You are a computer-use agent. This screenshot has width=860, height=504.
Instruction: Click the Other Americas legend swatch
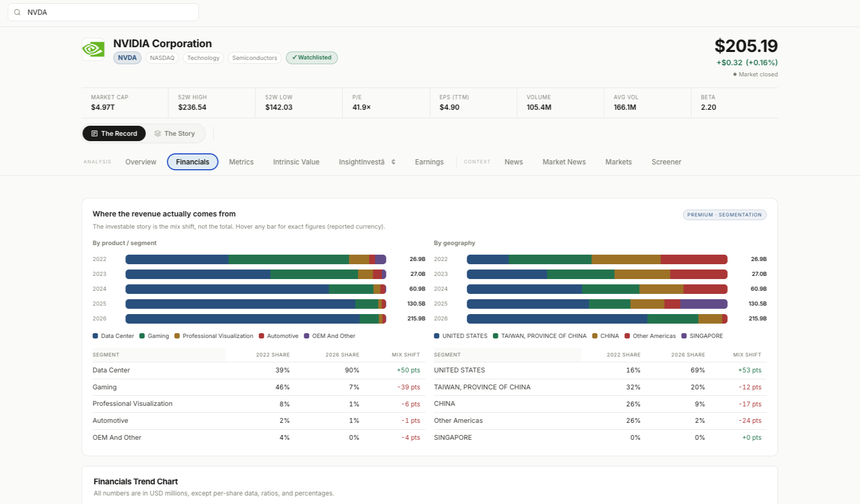coord(627,336)
